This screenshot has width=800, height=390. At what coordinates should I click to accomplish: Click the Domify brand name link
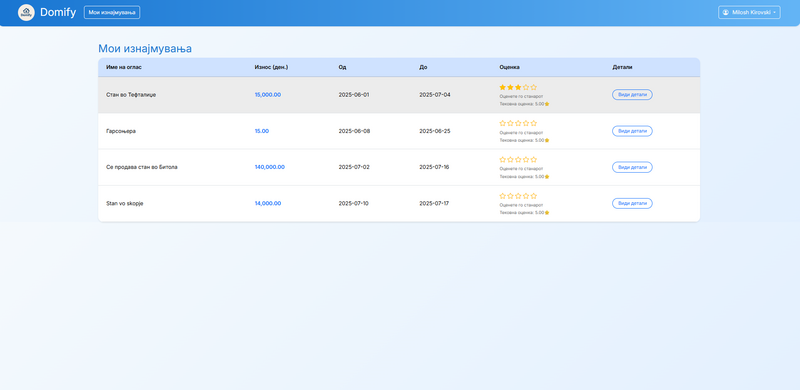tap(58, 12)
